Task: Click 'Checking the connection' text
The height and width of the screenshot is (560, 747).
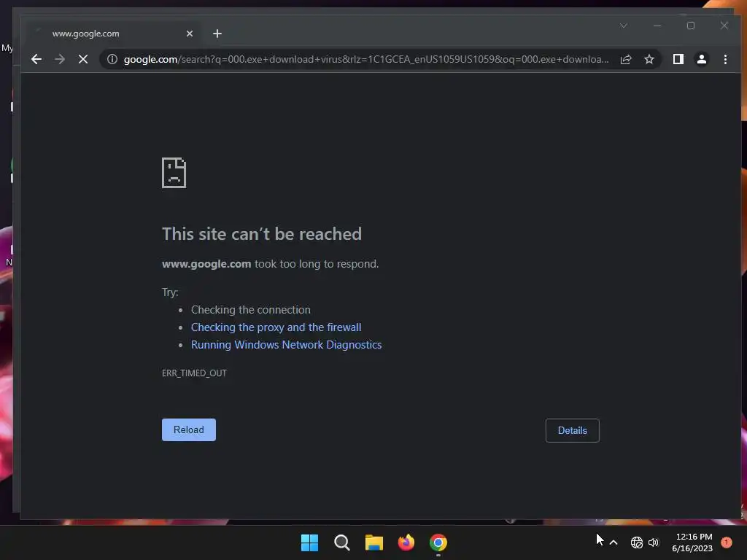Action: (251, 309)
